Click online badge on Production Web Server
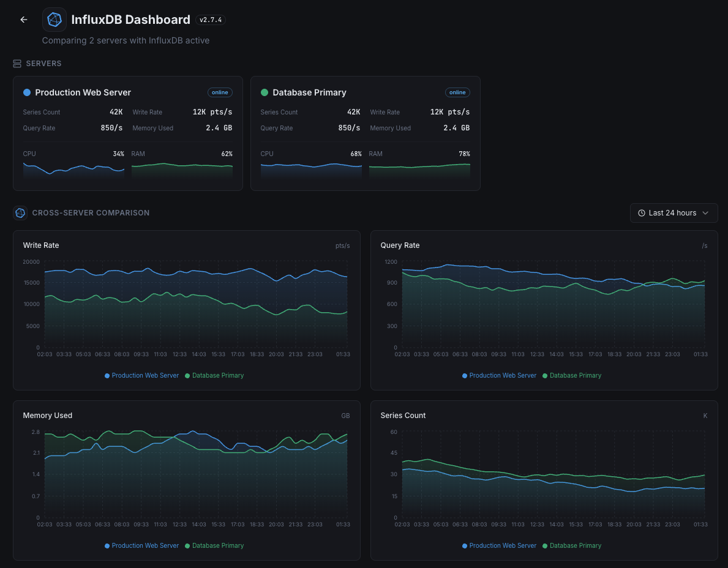This screenshot has height=568, width=728. pyautogui.click(x=220, y=92)
